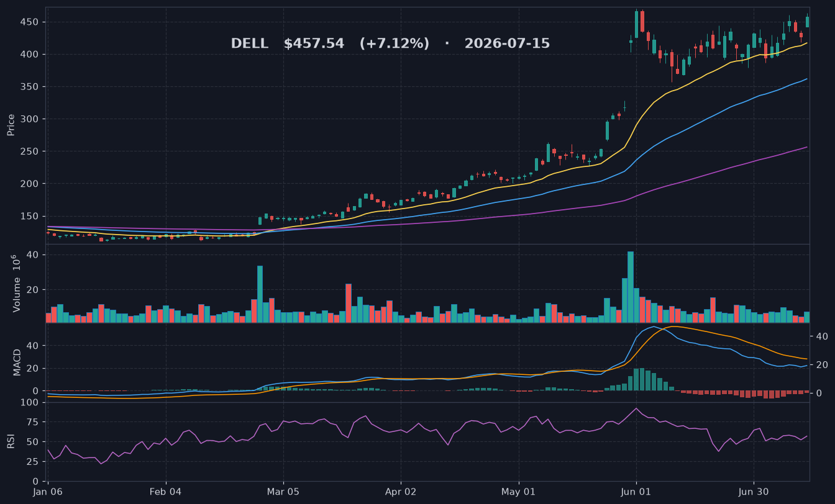Click the MACD axis label

[x=17, y=362]
